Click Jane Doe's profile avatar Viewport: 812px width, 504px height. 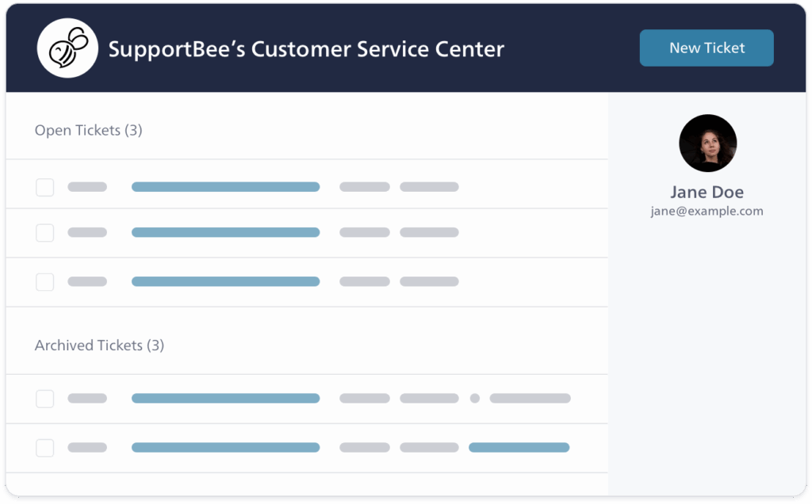(x=707, y=143)
